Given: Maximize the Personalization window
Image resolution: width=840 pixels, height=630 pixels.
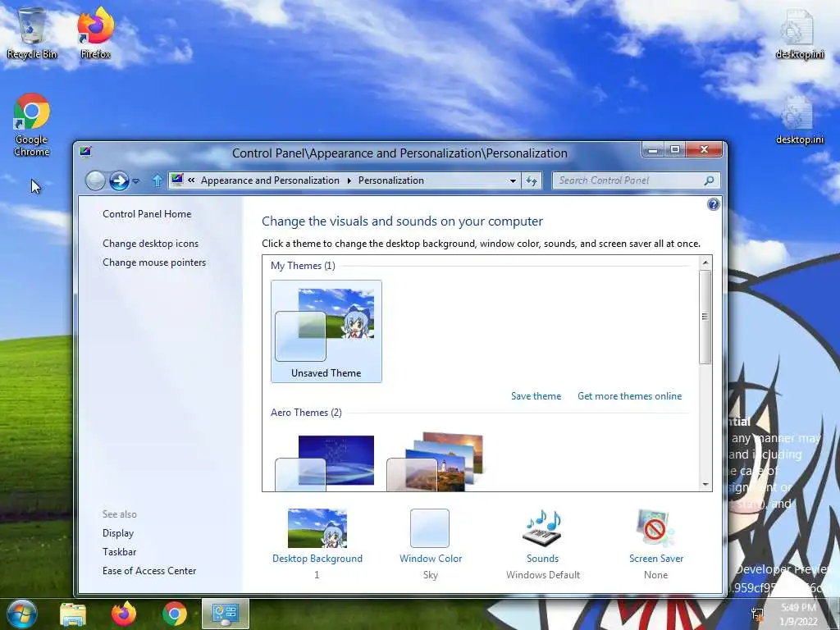Looking at the screenshot, I should pos(674,150).
